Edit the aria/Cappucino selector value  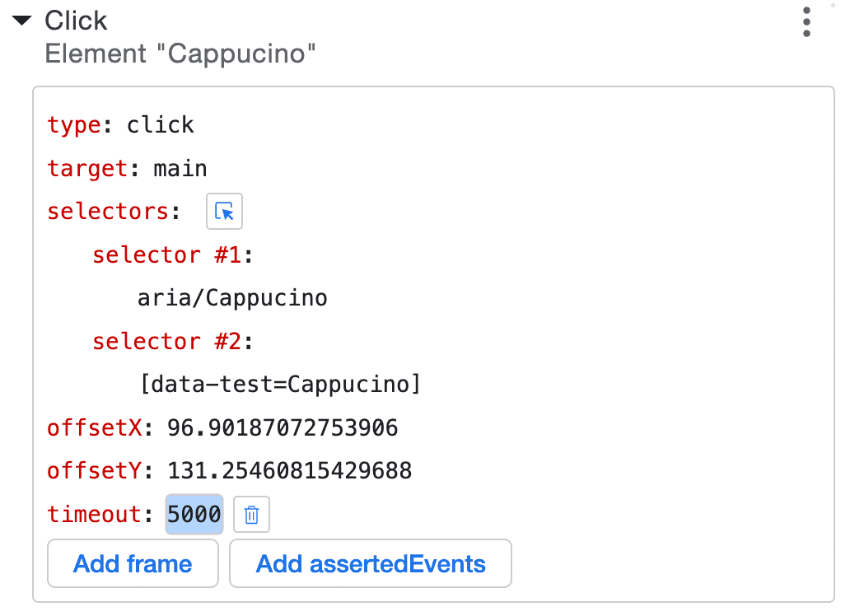coord(232,297)
